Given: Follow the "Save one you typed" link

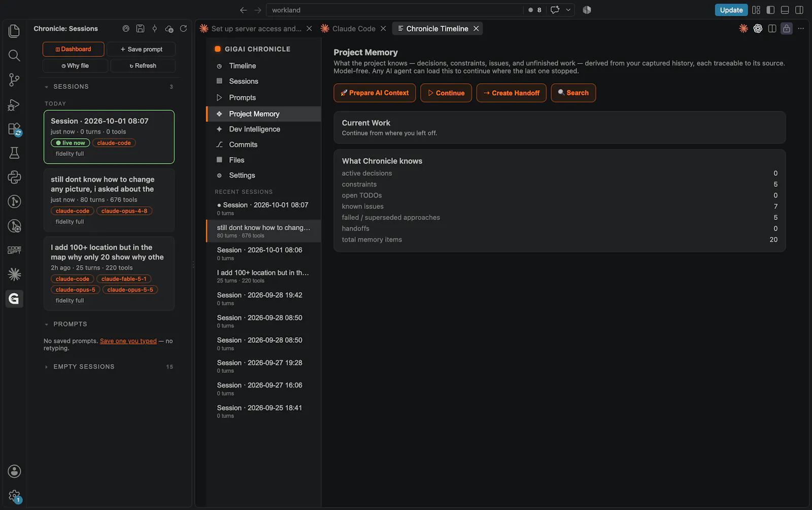Looking at the screenshot, I should coord(128,341).
